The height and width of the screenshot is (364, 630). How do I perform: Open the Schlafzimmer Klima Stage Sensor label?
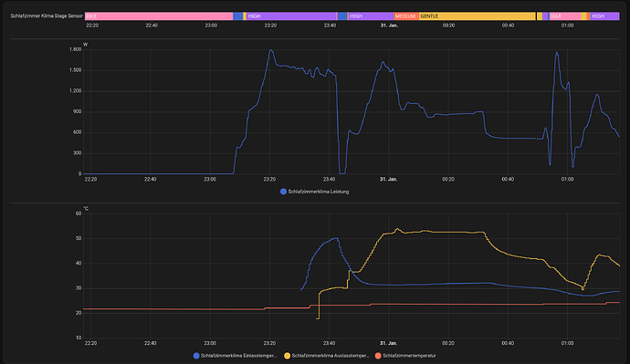[47, 16]
